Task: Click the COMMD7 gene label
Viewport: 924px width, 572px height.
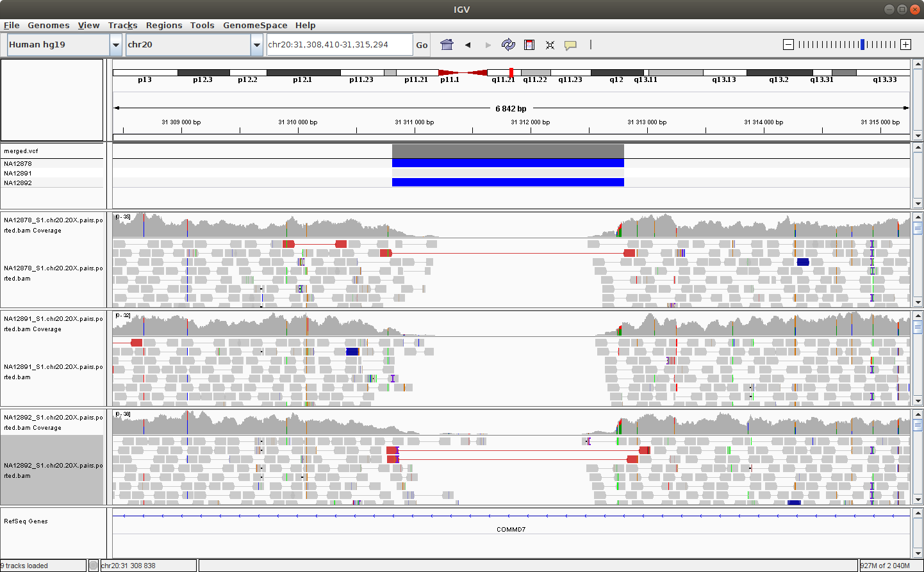Action: tap(511, 530)
